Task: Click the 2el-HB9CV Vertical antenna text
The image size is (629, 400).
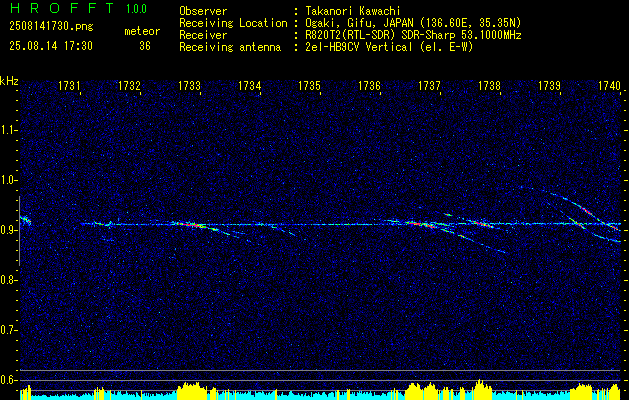Action: [x=389, y=47]
